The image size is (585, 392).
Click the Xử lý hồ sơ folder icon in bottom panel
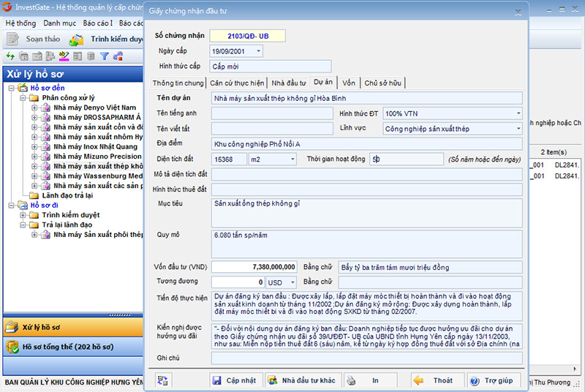click(12, 327)
